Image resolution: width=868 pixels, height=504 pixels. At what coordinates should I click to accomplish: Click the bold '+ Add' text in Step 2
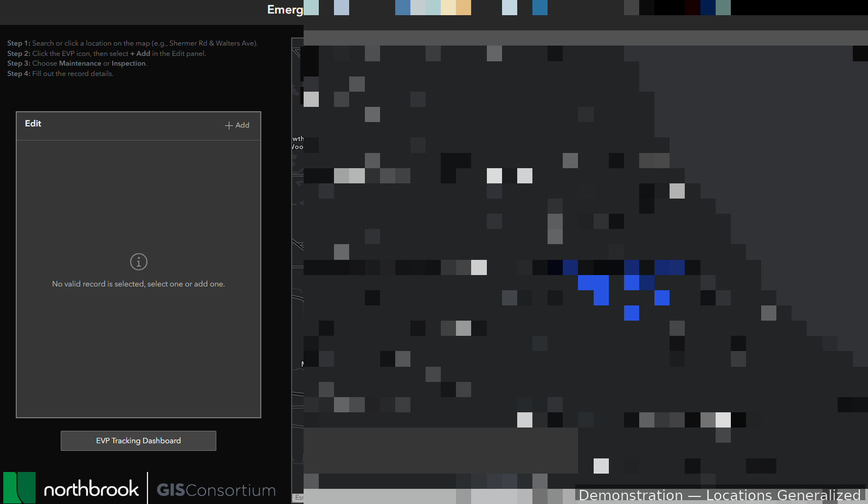(x=140, y=54)
